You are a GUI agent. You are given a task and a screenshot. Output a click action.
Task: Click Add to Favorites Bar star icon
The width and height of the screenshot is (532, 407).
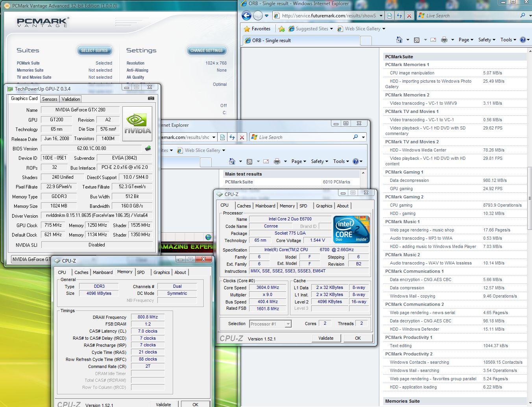tap(282, 29)
